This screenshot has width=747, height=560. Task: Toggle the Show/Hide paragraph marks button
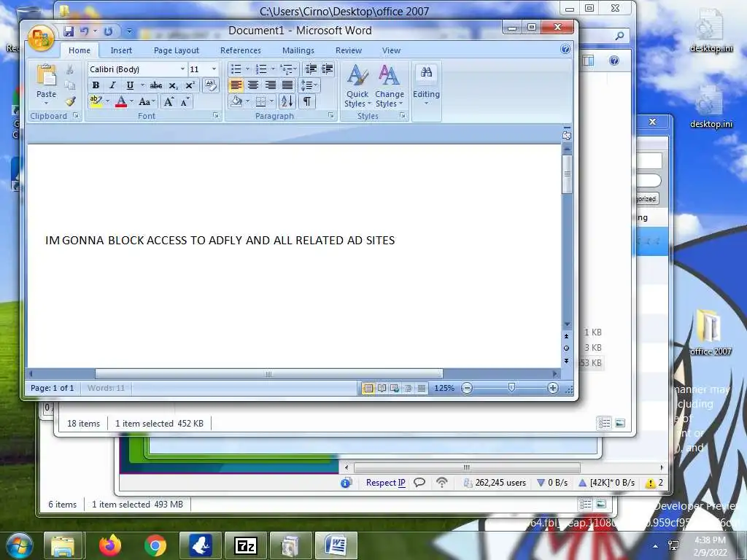307,101
